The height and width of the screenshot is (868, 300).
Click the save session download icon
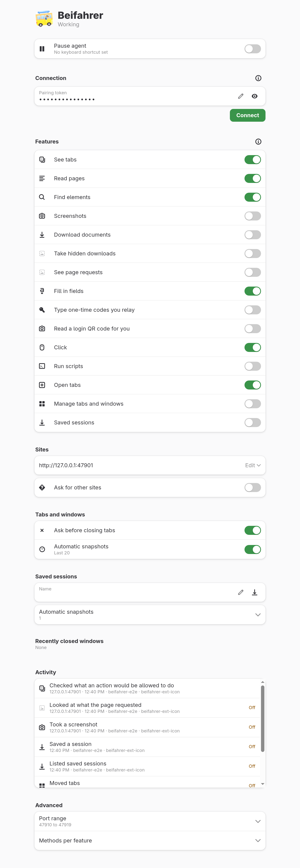255,592
